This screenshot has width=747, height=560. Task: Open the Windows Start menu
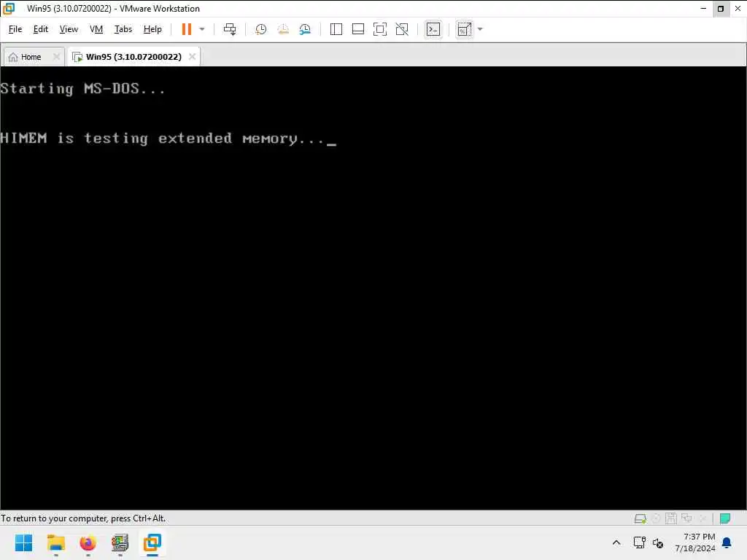pyautogui.click(x=24, y=542)
